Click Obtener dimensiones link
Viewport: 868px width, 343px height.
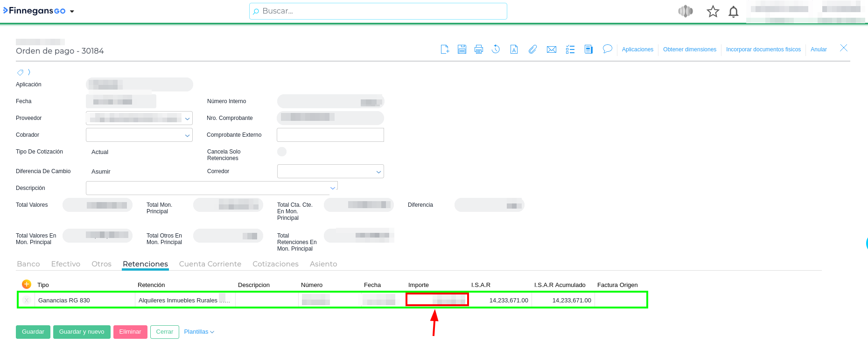(x=690, y=49)
